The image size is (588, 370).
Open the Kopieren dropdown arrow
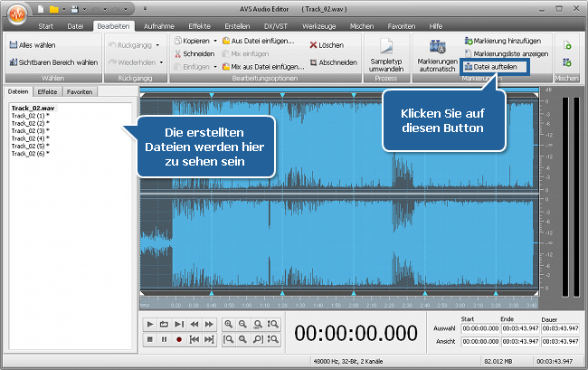pyautogui.click(x=215, y=42)
